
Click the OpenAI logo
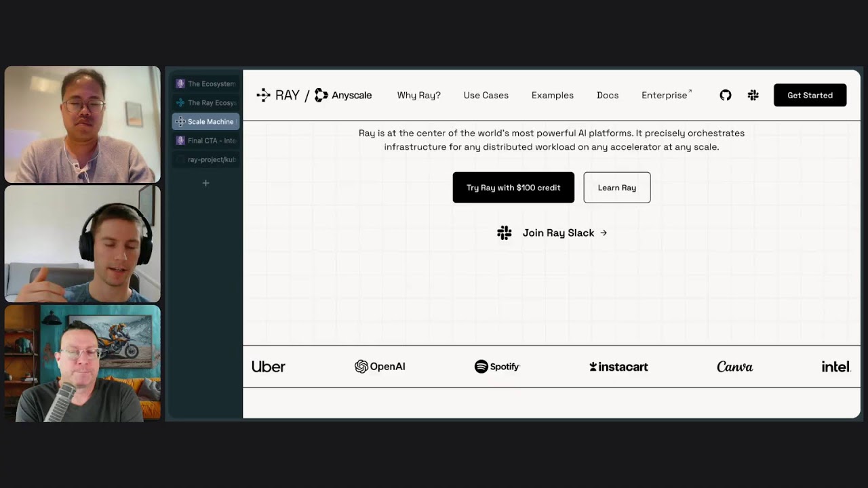(x=380, y=367)
